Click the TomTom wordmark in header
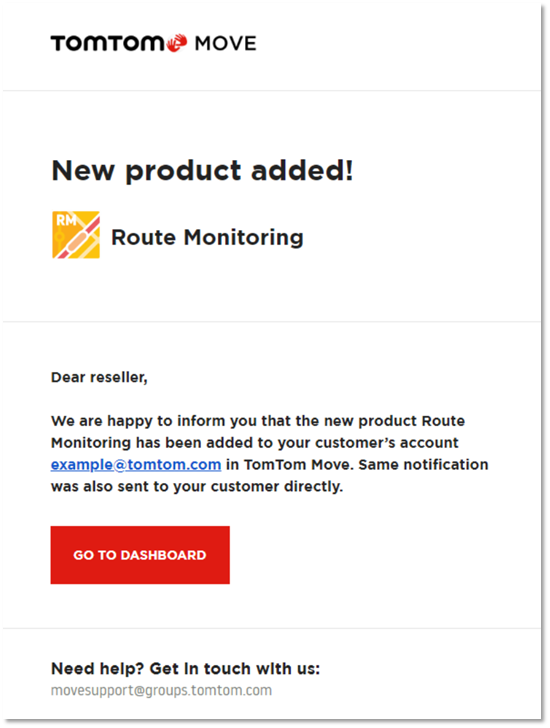Screen dimensions: 550x728 [107, 43]
